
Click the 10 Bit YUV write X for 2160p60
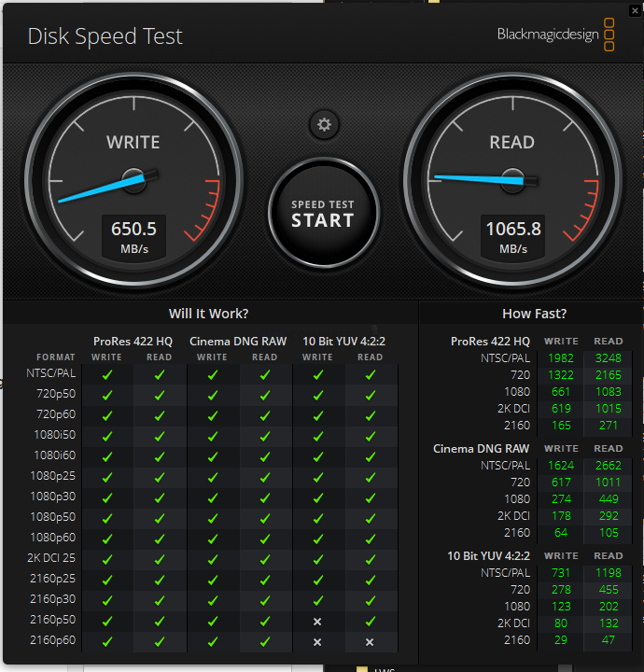coord(317,642)
